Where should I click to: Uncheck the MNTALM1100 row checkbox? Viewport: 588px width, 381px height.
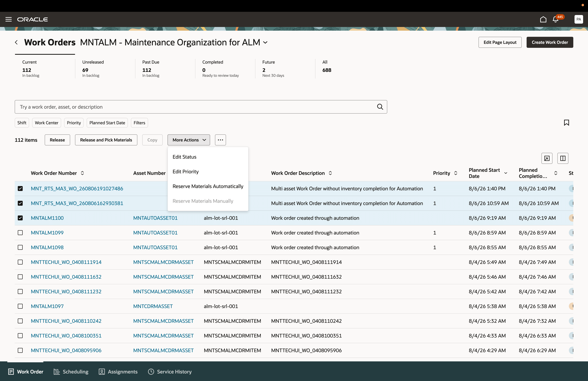(20, 218)
